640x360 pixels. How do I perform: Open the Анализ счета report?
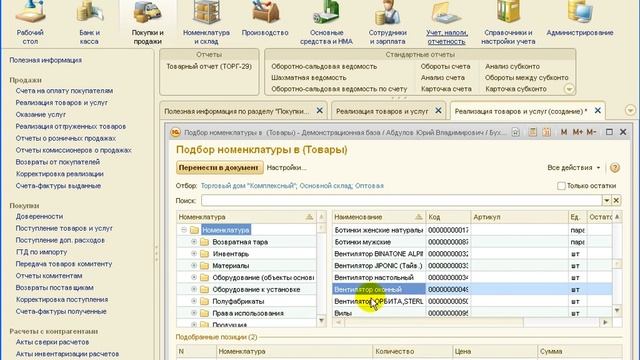tap(442, 78)
